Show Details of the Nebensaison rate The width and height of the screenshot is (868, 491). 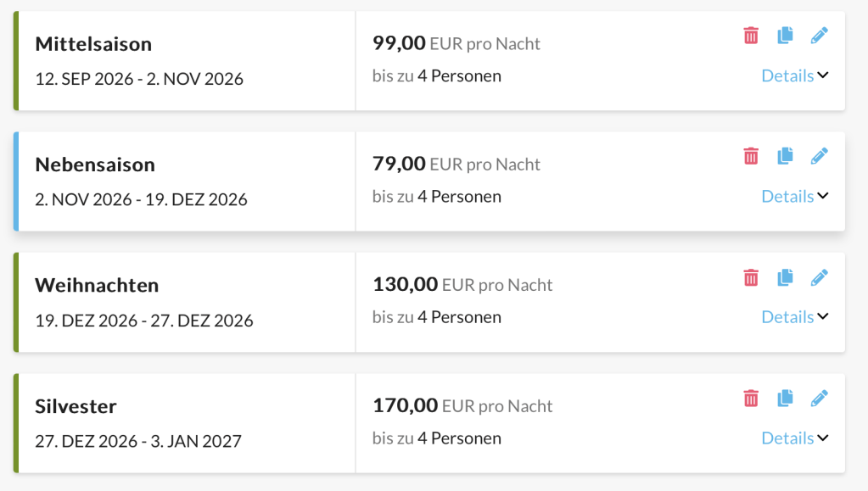click(794, 196)
